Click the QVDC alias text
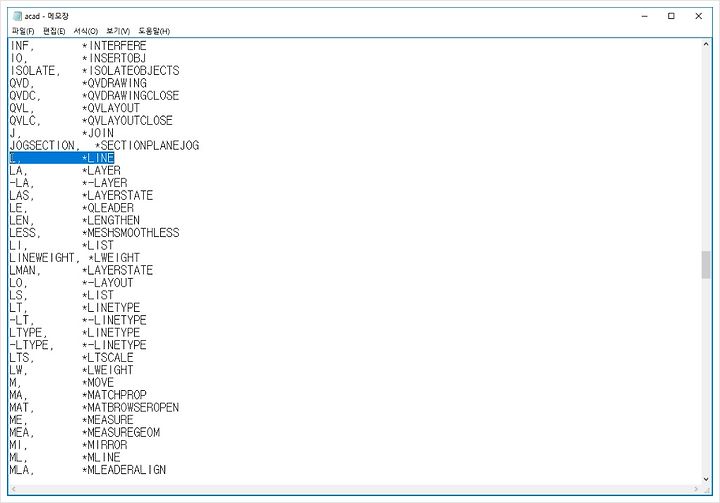Image resolution: width=720 pixels, height=503 pixels. (x=24, y=96)
